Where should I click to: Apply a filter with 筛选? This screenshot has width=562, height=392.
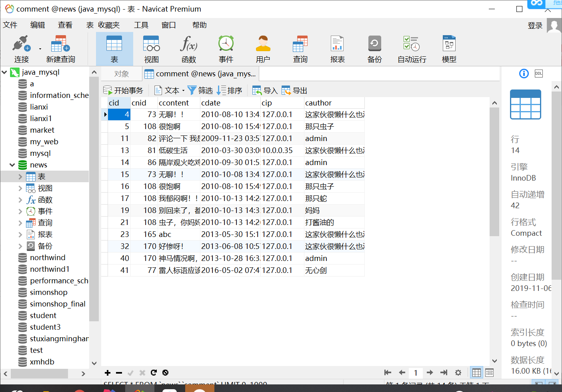200,90
